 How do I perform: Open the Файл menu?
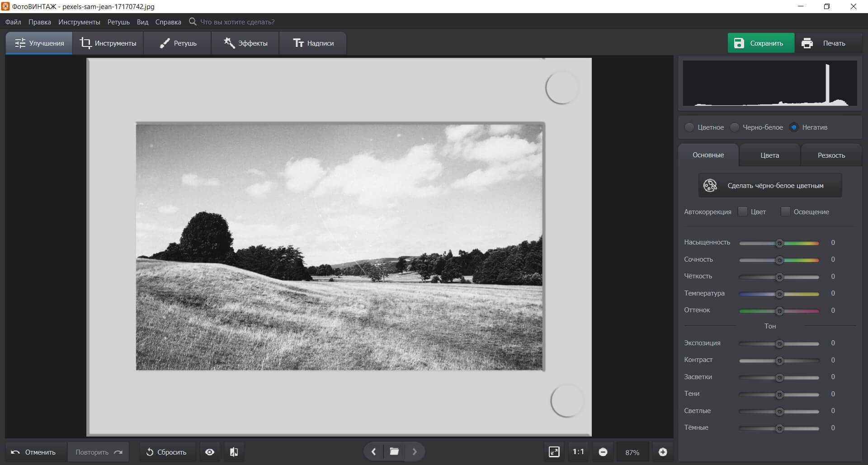tap(13, 22)
